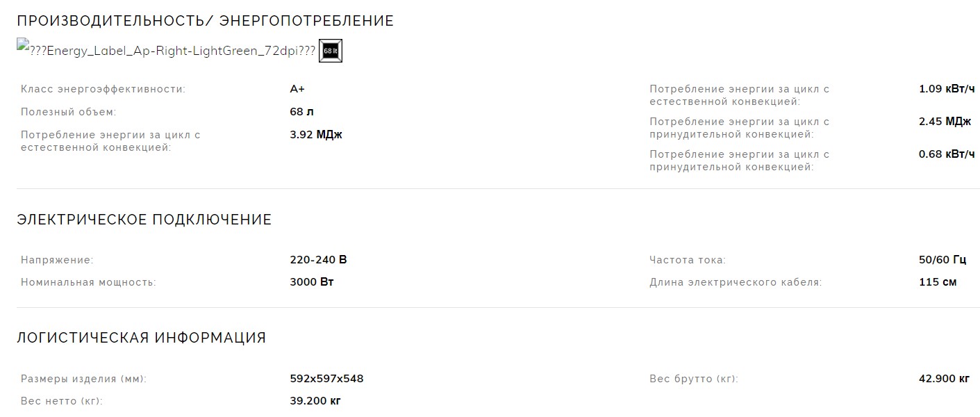
Task: Click the 3000 Вт rated power value
Action: (x=312, y=282)
